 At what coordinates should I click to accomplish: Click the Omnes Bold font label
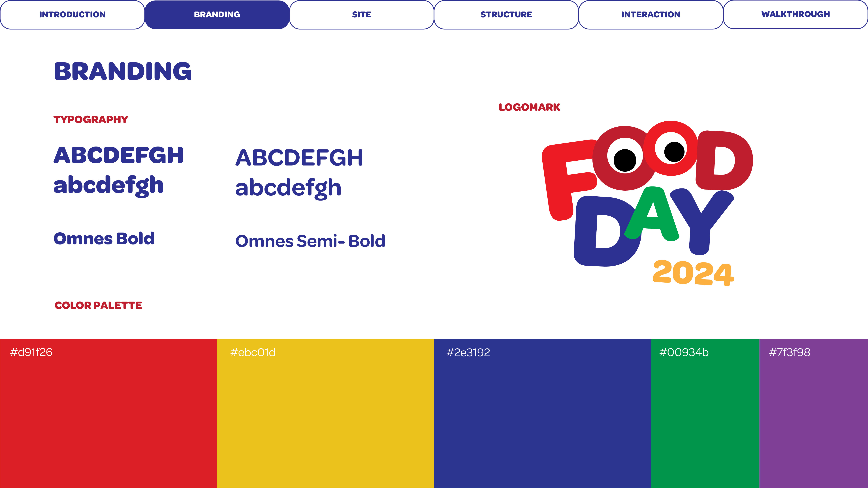(104, 238)
